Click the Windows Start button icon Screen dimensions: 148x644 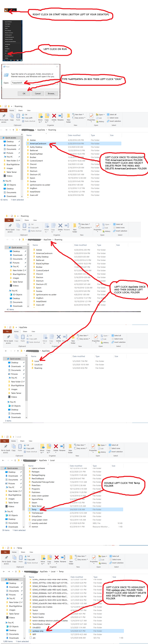(6, 10)
